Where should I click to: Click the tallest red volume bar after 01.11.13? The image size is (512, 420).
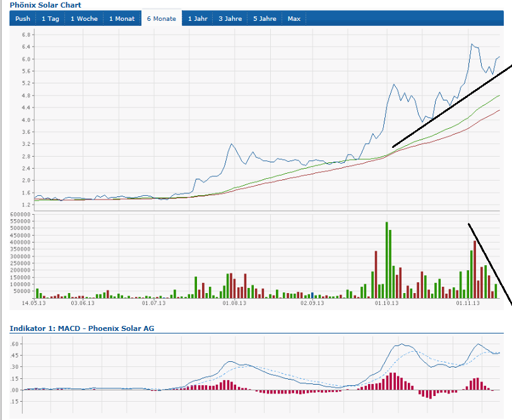click(x=475, y=270)
